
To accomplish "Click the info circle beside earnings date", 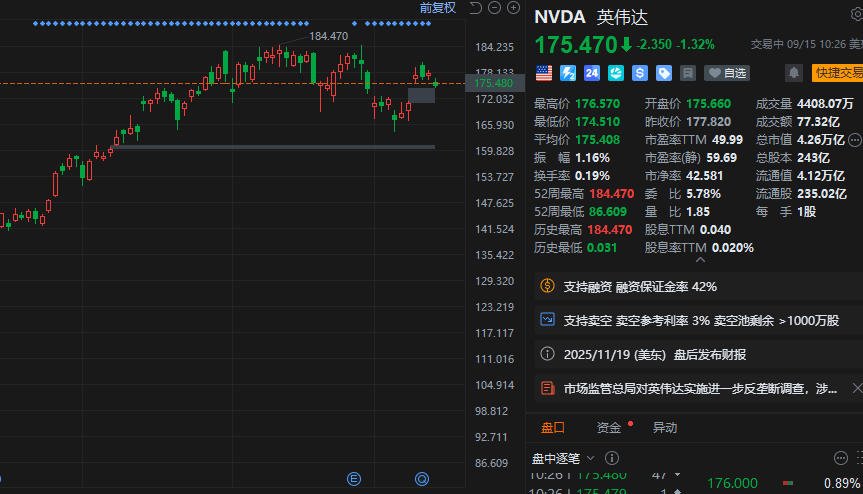I will [547, 353].
